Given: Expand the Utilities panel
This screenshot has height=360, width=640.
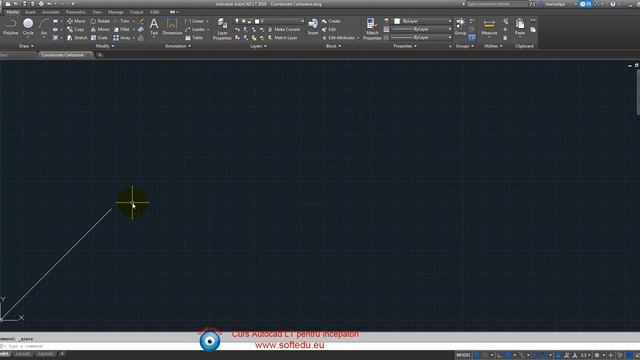Looking at the screenshot, I should click(493, 46).
